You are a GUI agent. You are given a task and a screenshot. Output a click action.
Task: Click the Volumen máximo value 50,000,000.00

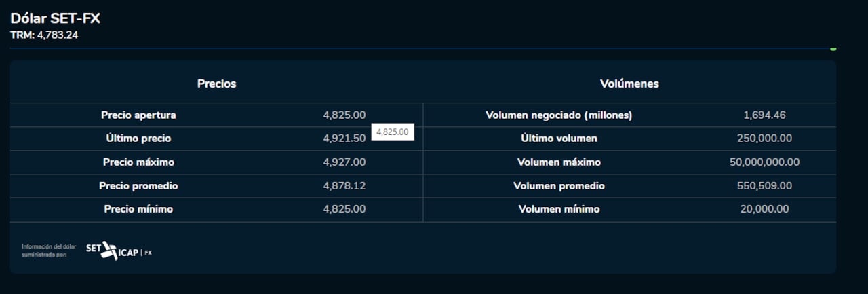[x=764, y=162]
